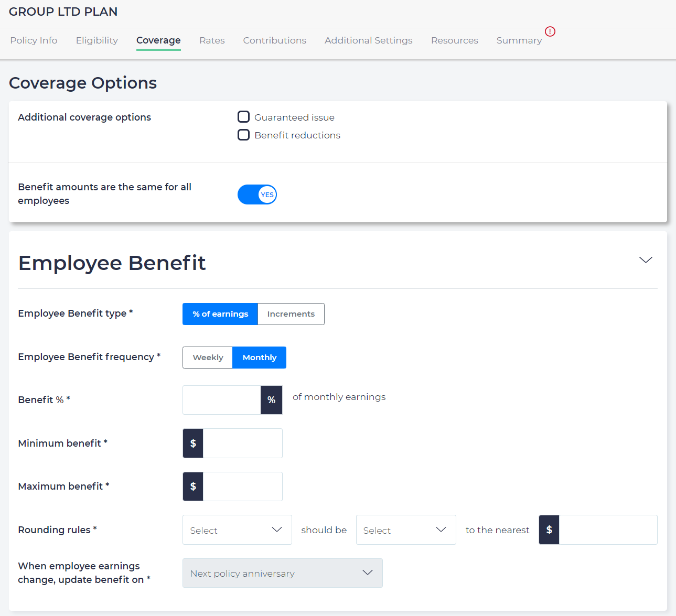This screenshot has width=676, height=616.
Task: Click the dollar icon in Rounding rules
Action: (549, 530)
